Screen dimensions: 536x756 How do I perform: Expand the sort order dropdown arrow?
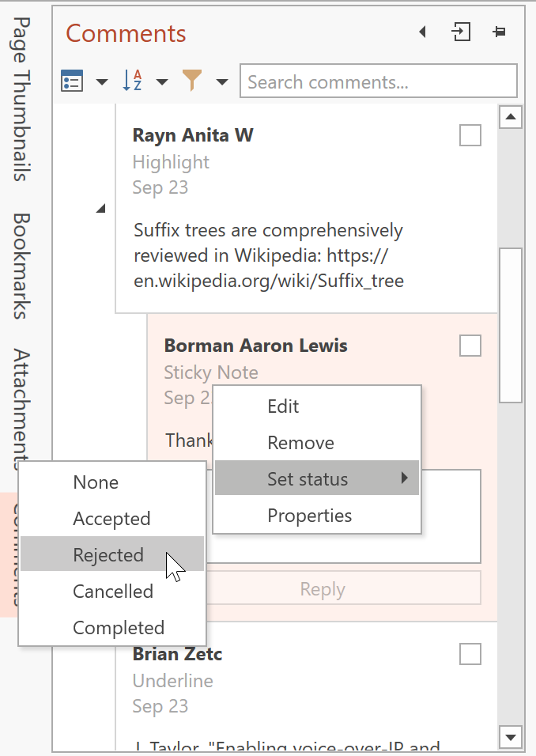click(x=162, y=81)
